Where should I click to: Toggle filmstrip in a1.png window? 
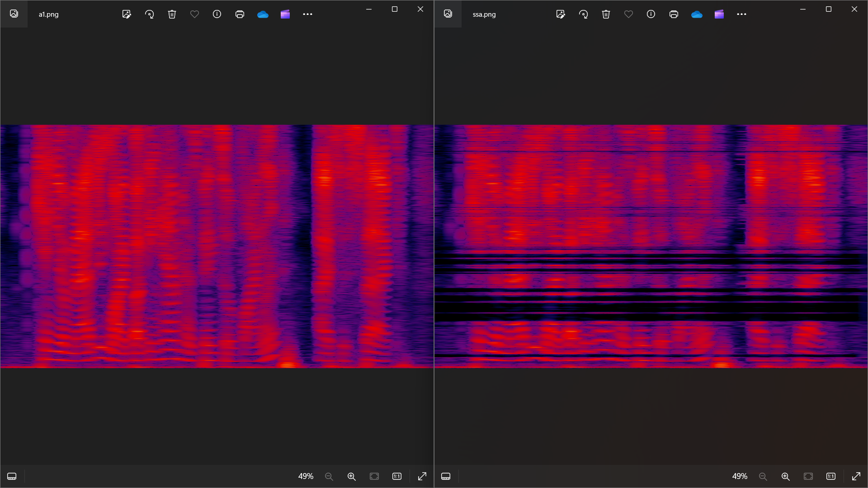pyautogui.click(x=12, y=476)
